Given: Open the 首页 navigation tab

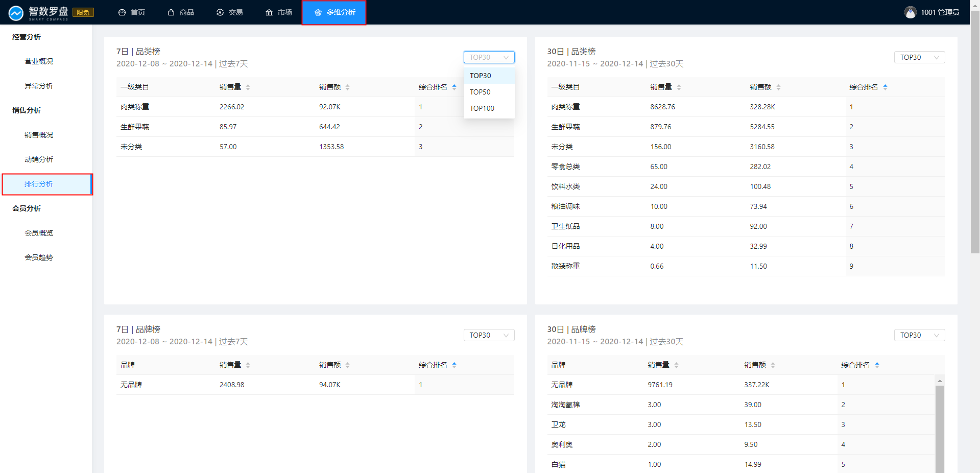Looking at the screenshot, I should tap(132, 12).
